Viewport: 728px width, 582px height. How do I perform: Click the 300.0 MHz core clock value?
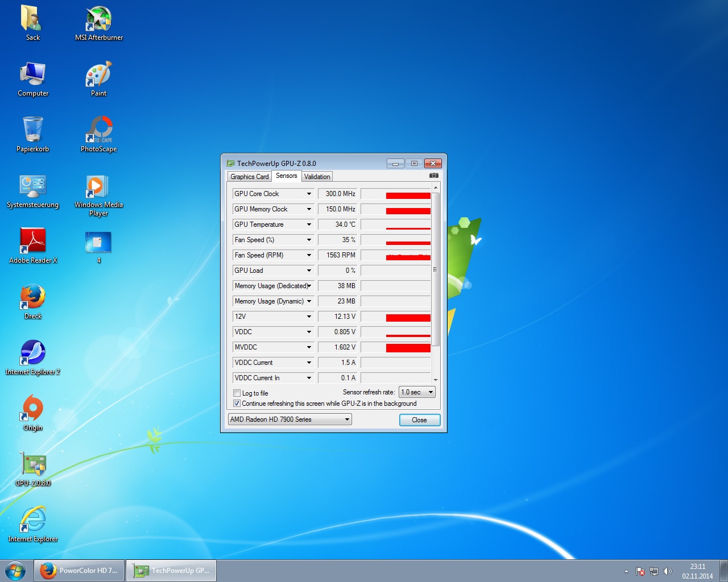coord(338,194)
